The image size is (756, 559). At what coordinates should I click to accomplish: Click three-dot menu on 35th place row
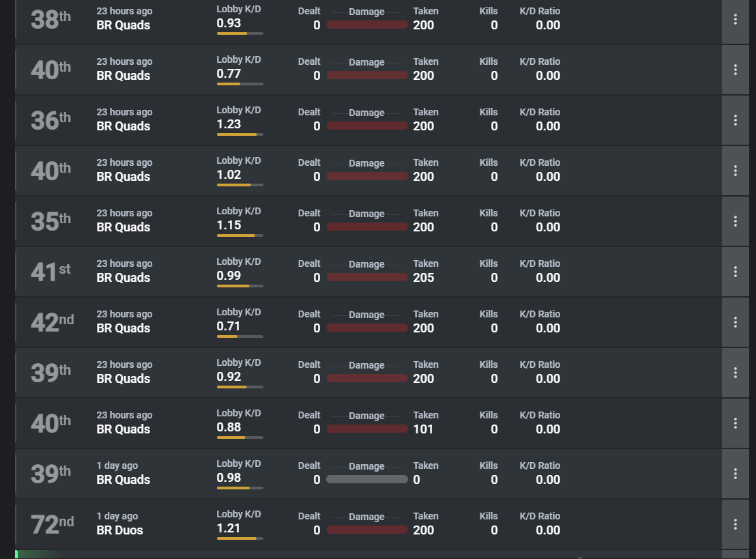tap(735, 221)
